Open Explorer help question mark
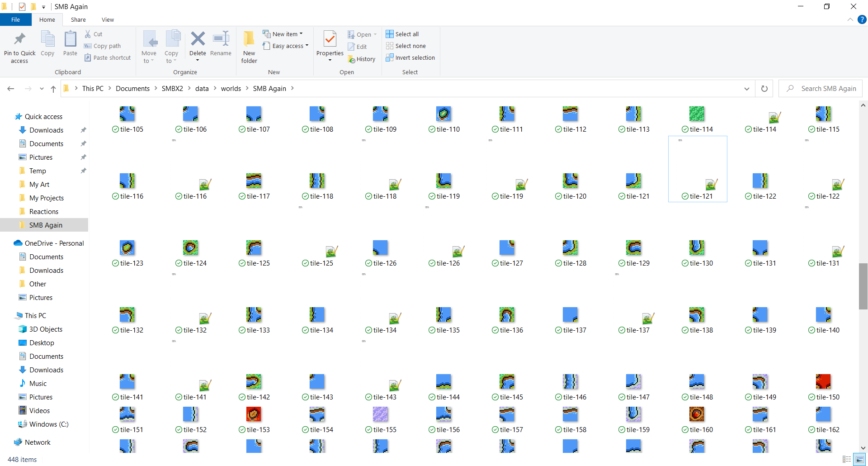 pos(862,19)
